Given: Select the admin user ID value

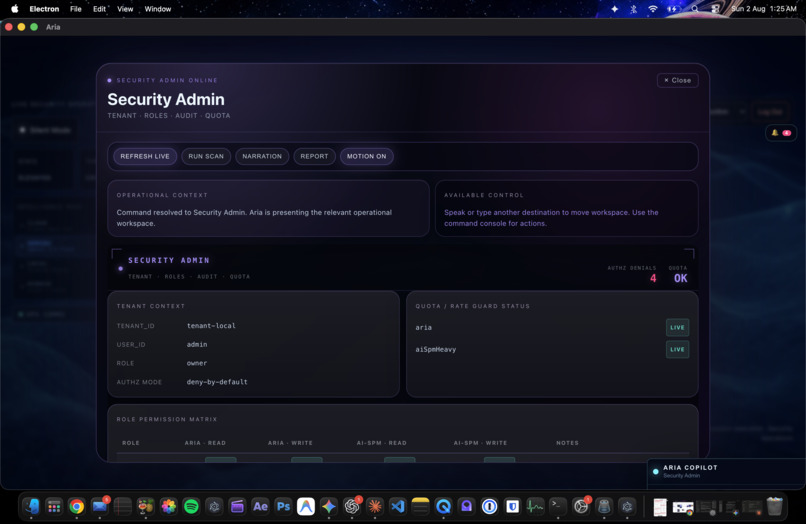Looking at the screenshot, I should (197, 345).
